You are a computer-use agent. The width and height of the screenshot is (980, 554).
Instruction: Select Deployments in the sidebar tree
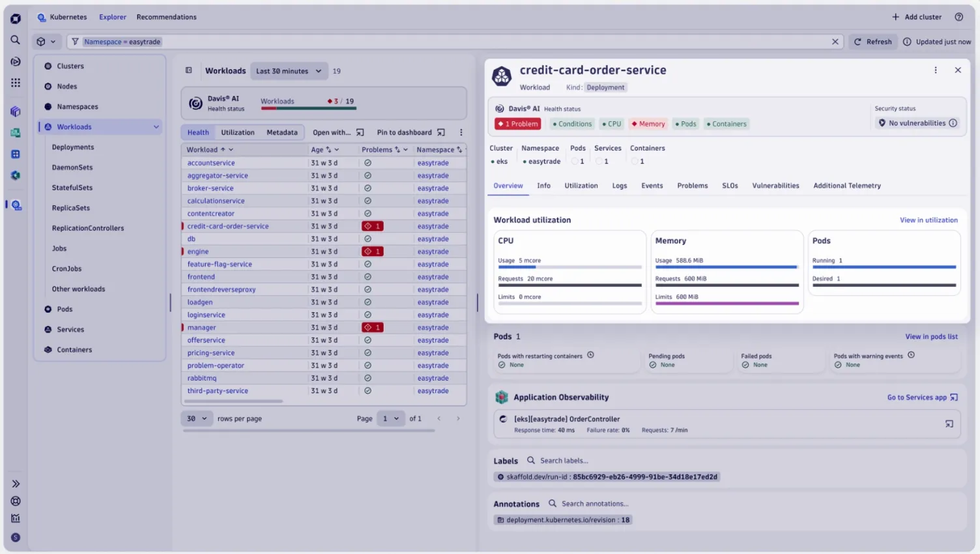73,147
